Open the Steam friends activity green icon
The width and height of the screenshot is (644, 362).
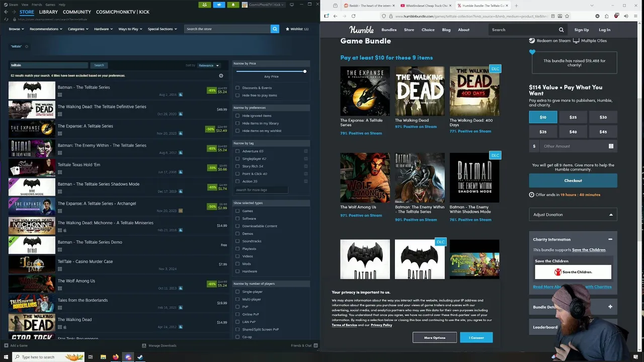click(204, 5)
